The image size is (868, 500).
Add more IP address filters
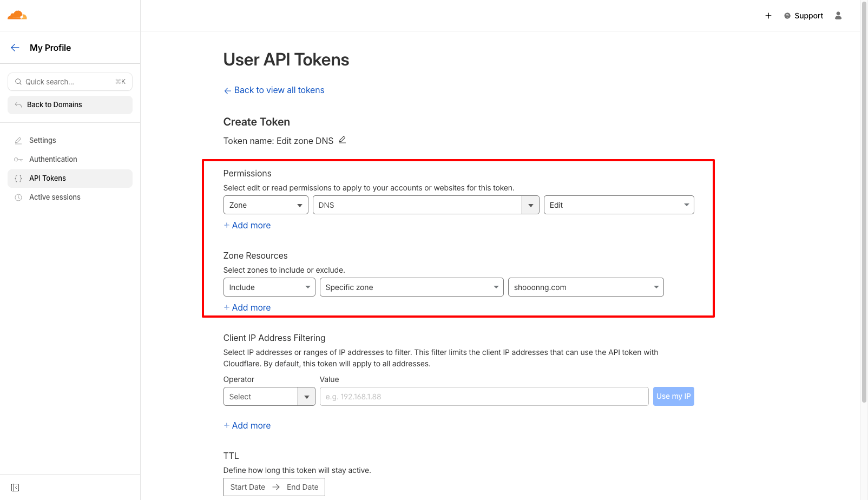coord(247,426)
